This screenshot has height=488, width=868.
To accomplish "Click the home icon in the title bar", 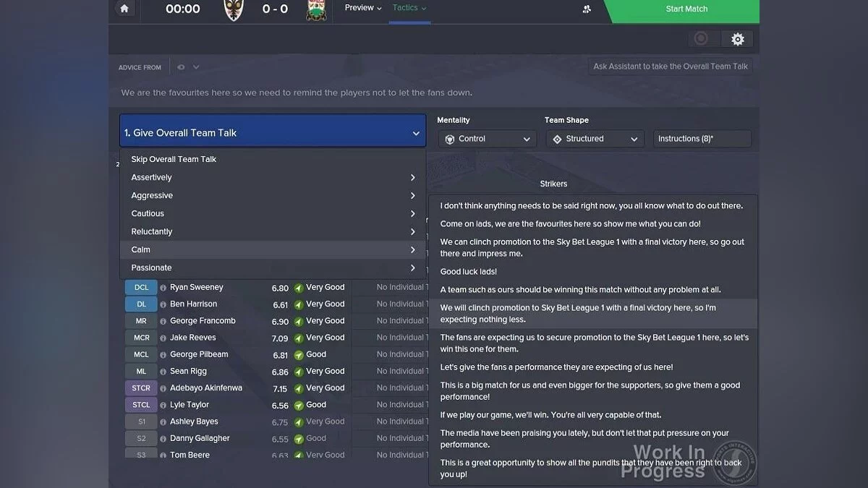I will [123, 9].
